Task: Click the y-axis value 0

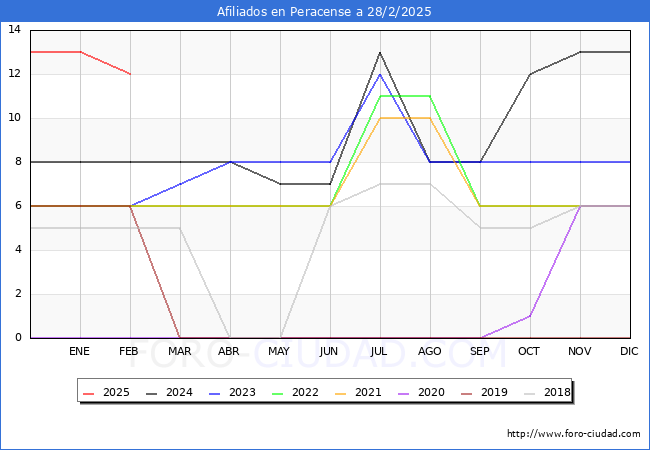Action: 18,337
